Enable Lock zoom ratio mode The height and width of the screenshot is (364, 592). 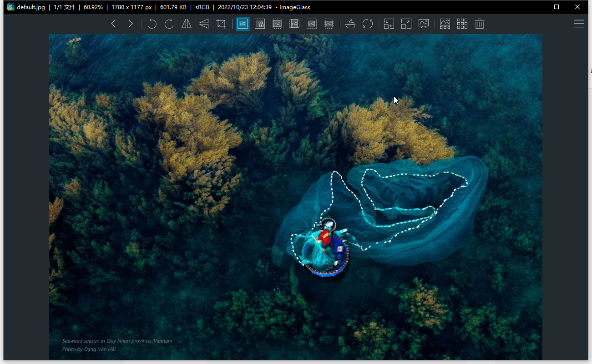pyautogui.click(x=260, y=24)
